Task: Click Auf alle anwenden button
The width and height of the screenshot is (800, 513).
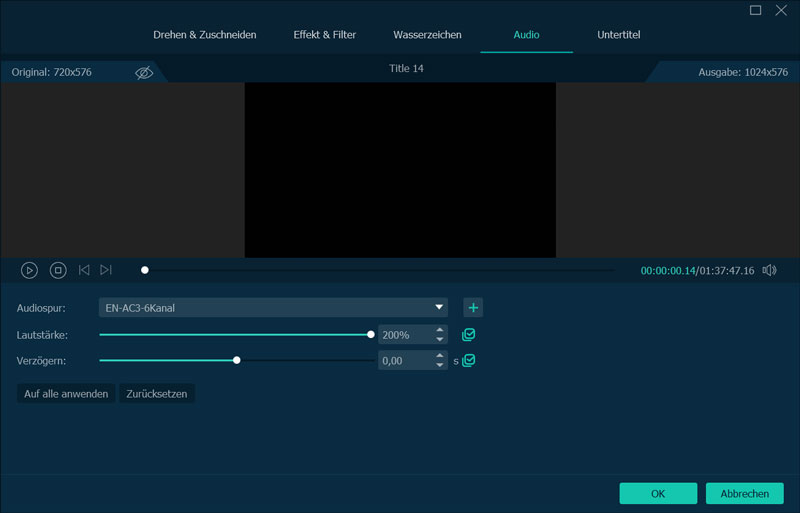Action: tap(66, 394)
